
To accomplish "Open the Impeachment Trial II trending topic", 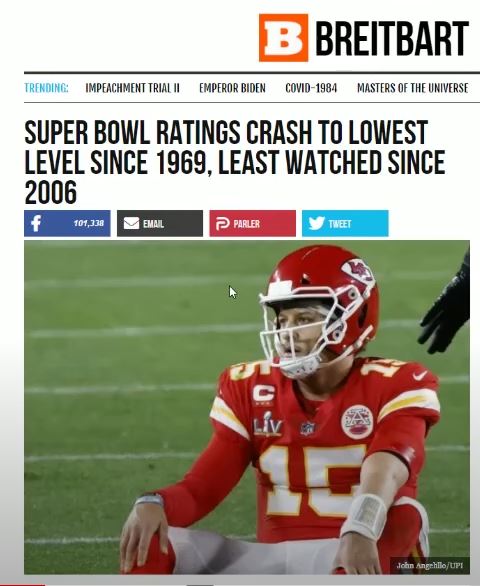I will coord(132,88).
